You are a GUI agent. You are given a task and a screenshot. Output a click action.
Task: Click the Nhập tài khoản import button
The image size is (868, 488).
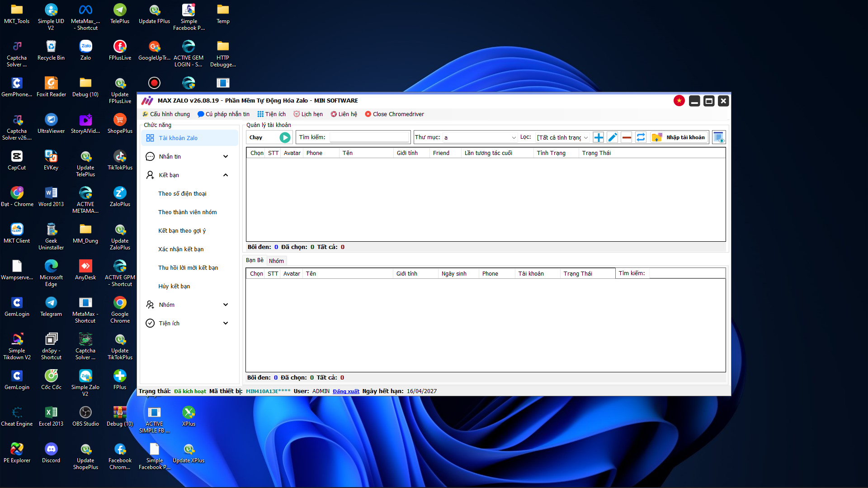679,137
